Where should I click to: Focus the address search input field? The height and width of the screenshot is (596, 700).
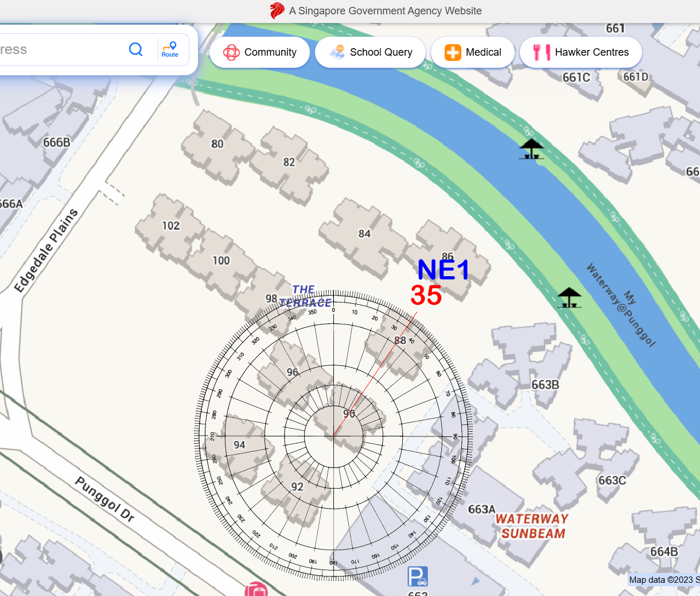tap(57, 49)
